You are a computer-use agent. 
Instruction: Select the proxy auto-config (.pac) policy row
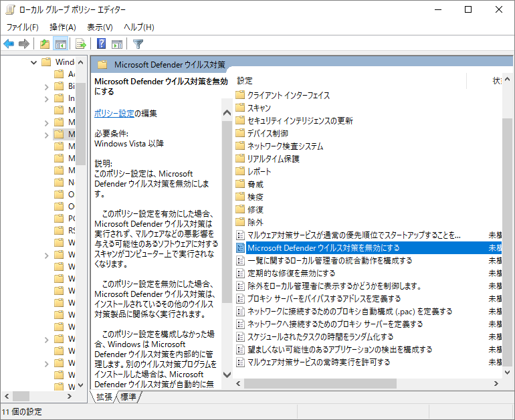coord(369,311)
